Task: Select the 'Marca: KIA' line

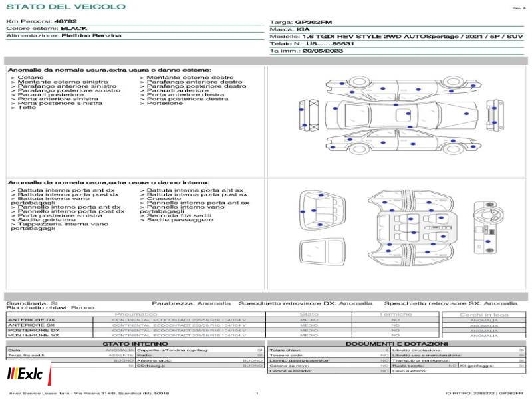Action: click(x=289, y=29)
